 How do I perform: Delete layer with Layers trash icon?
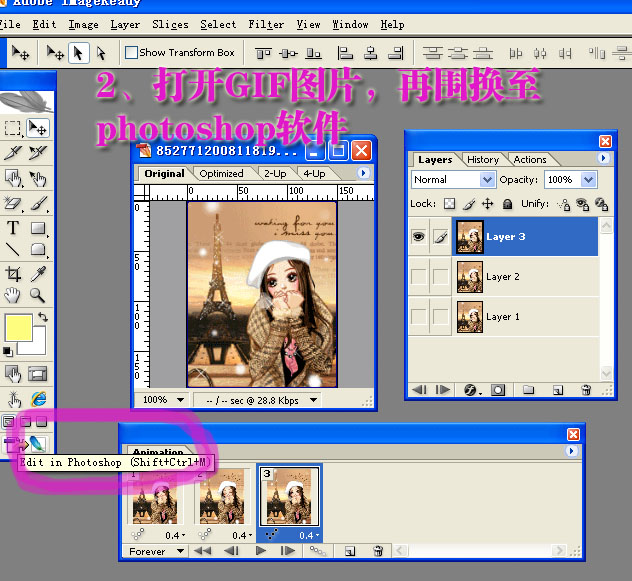(x=586, y=390)
